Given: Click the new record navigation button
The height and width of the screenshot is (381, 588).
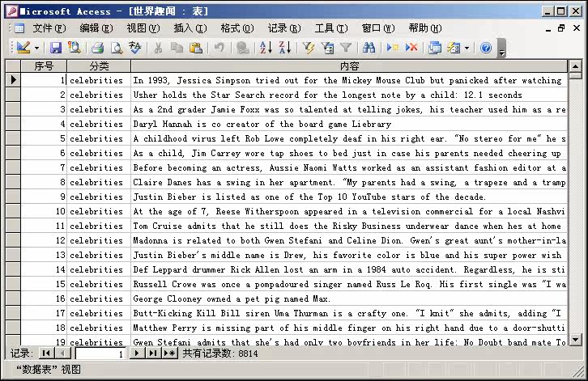Looking at the screenshot, I should [x=169, y=353].
